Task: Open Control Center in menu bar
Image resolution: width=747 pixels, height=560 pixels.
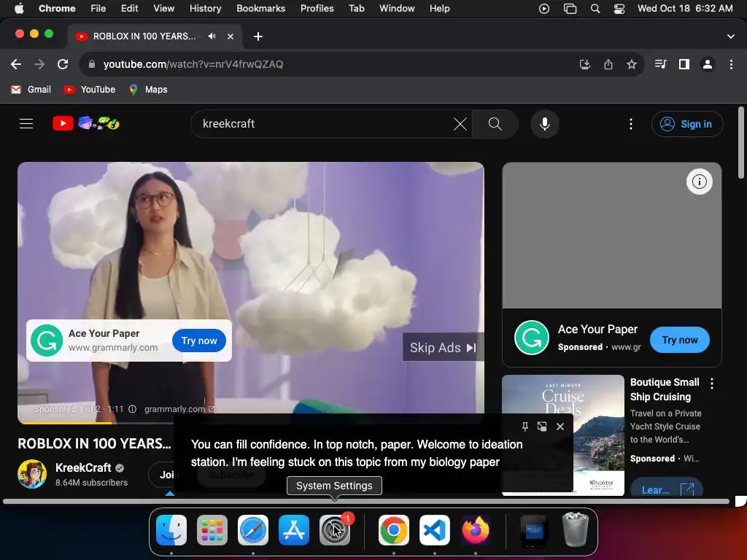Action: tap(619, 9)
